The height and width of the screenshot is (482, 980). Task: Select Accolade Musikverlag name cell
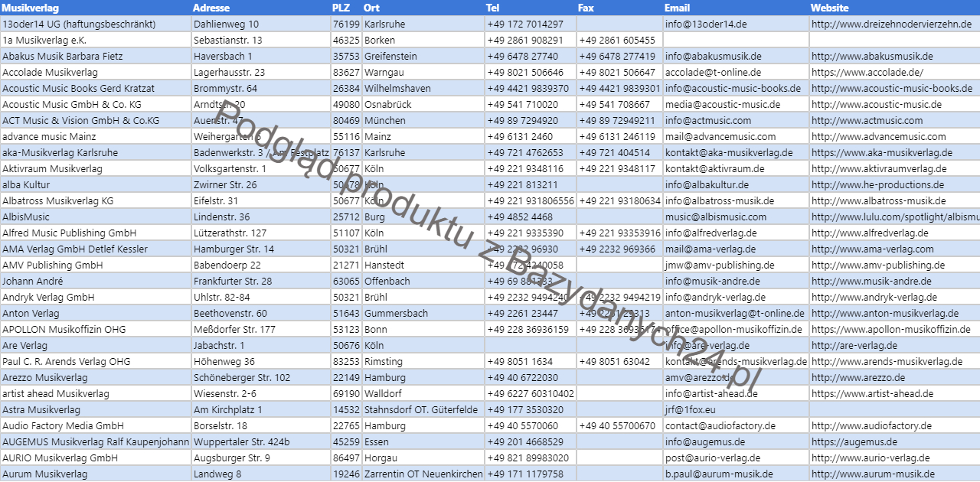click(96, 72)
